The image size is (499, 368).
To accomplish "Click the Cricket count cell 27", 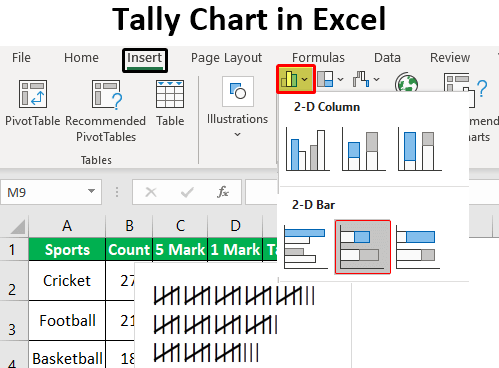I will coord(121,281).
